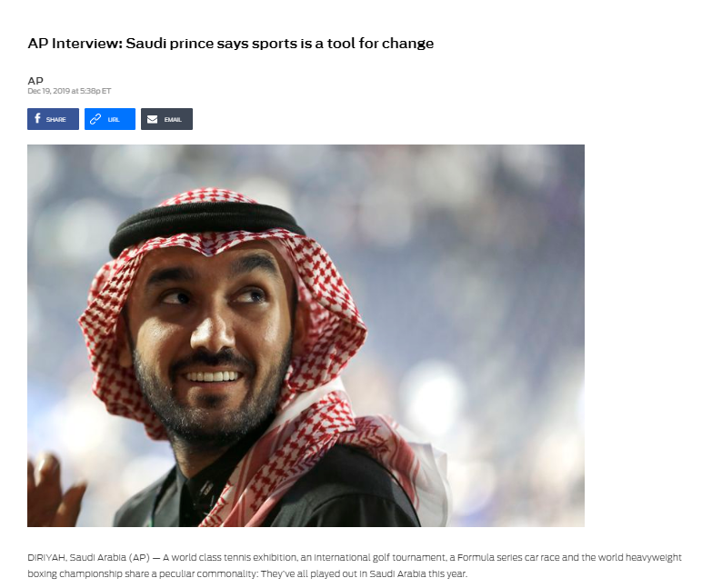Screen dimensions: 702x588
Task: Click 'tool for change' in headline
Action: tap(380, 44)
